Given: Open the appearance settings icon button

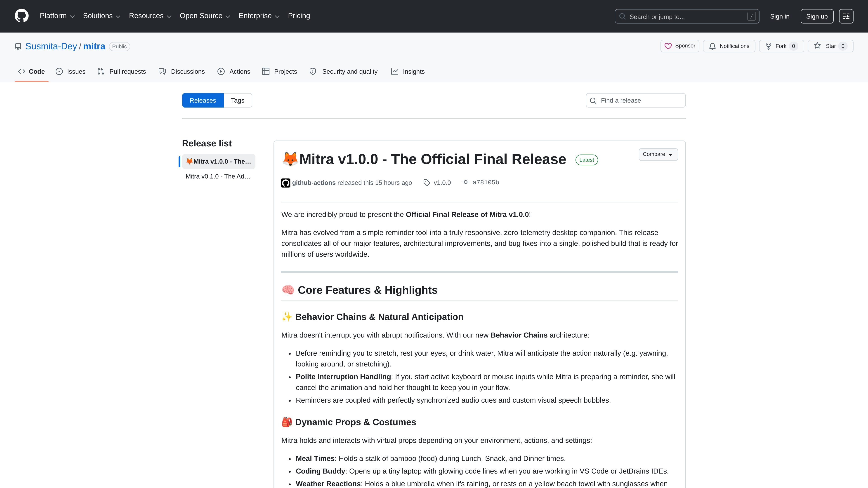Looking at the screenshot, I should [846, 16].
